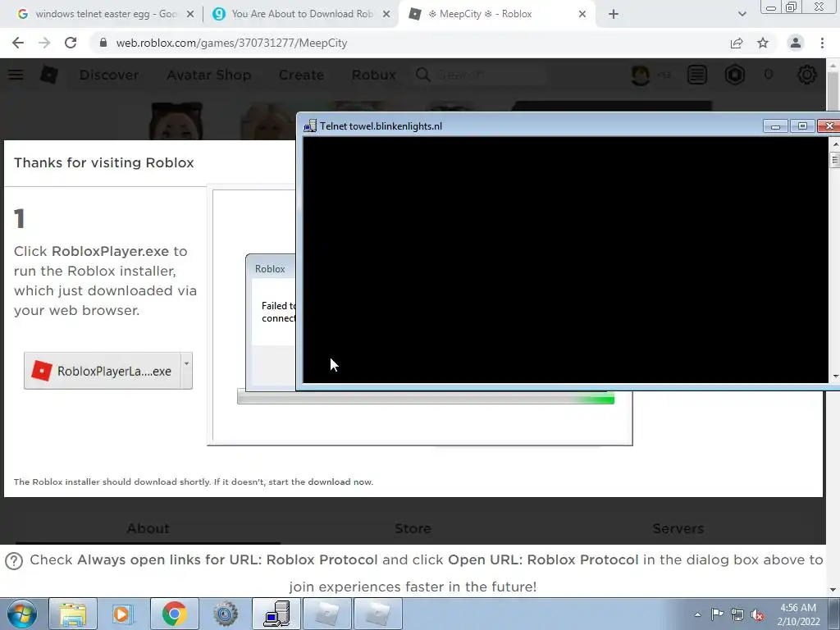Open the Roblox settings gear
Screen dimensions: 840x630
click(807, 75)
